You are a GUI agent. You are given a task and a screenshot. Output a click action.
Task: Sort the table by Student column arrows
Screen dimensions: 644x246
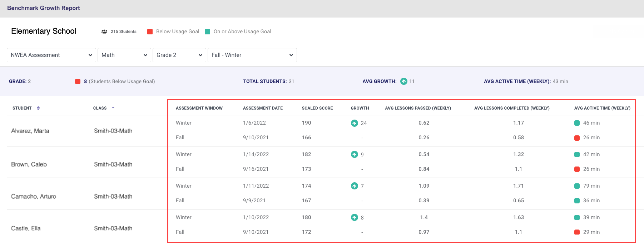point(38,108)
